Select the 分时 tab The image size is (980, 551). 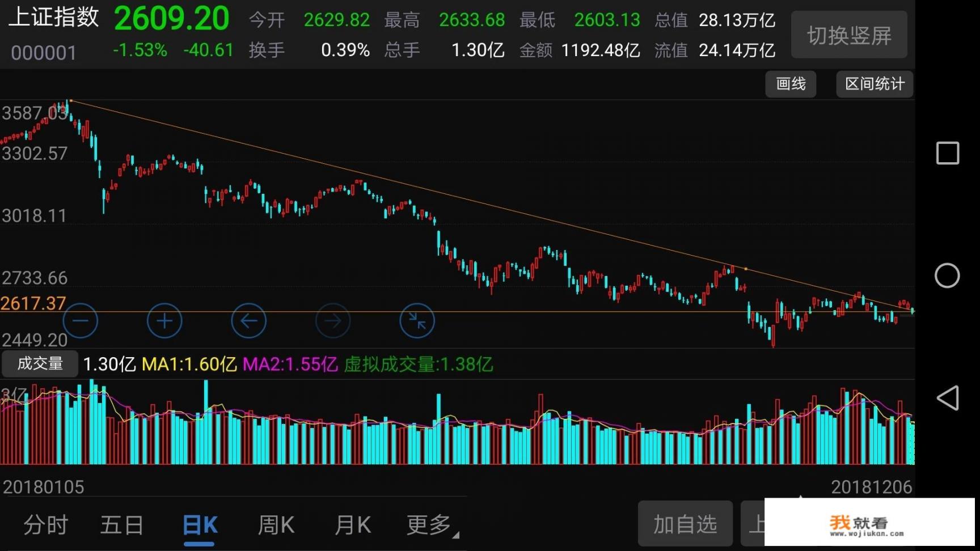(45, 525)
